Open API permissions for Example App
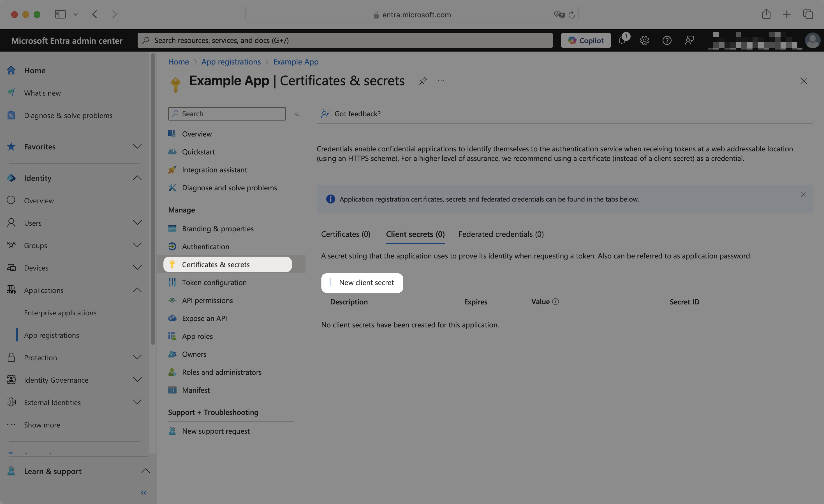 (x=207, y=300)
